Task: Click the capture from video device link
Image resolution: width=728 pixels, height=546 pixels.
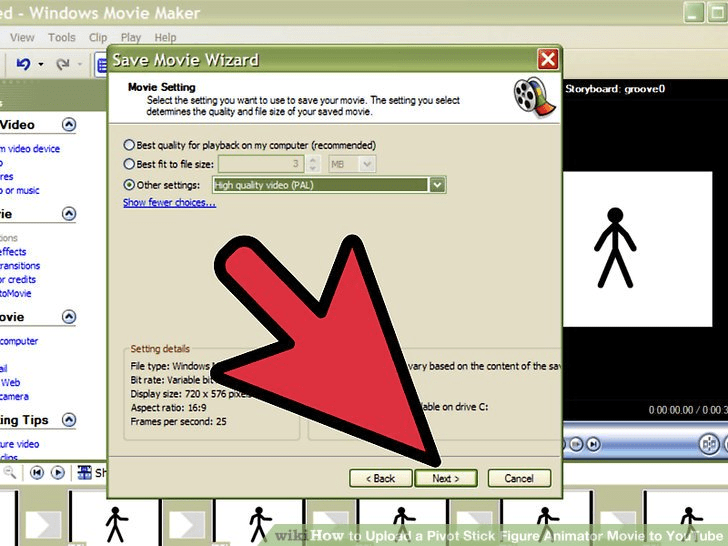Action: click(30, 149)
